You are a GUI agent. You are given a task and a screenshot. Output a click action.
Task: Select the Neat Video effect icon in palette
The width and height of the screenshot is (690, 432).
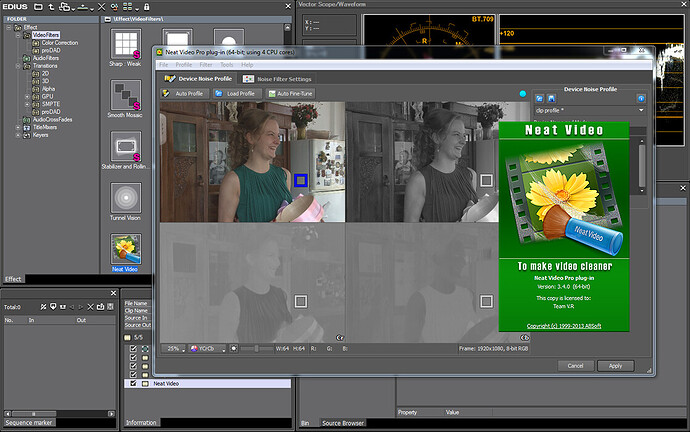pos(126,249)
